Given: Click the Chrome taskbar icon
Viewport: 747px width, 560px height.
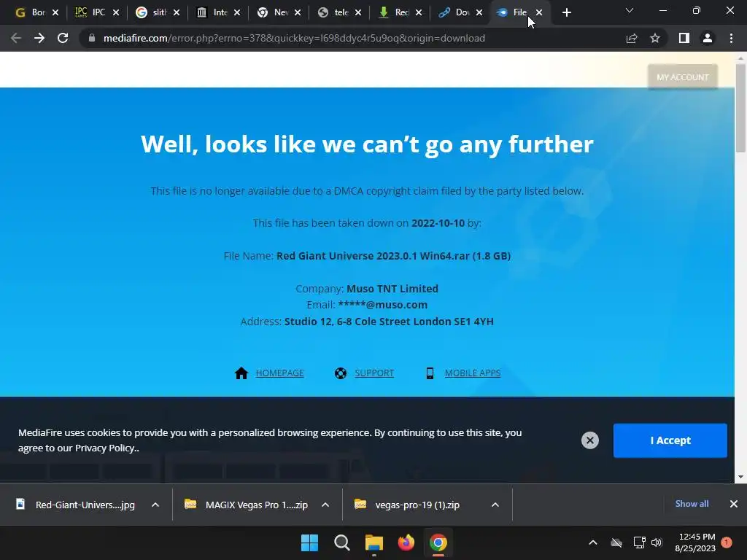Looking at the screenshot, I should point(438,542).
